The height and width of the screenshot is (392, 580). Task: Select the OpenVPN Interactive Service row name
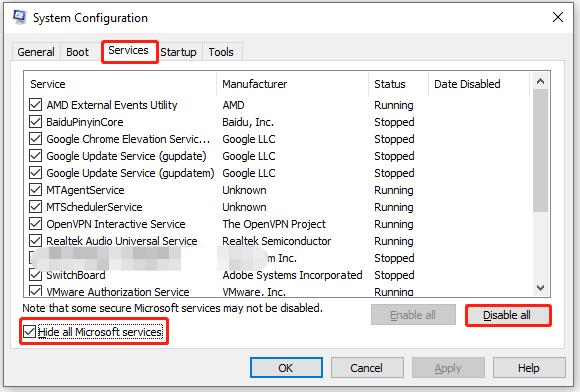pos(116,224)
